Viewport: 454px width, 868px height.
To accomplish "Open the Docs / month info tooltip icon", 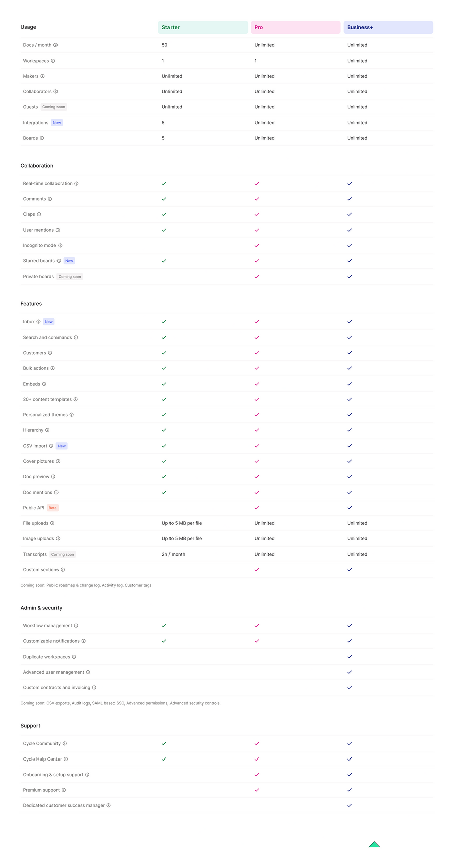I will pos(55,45).
